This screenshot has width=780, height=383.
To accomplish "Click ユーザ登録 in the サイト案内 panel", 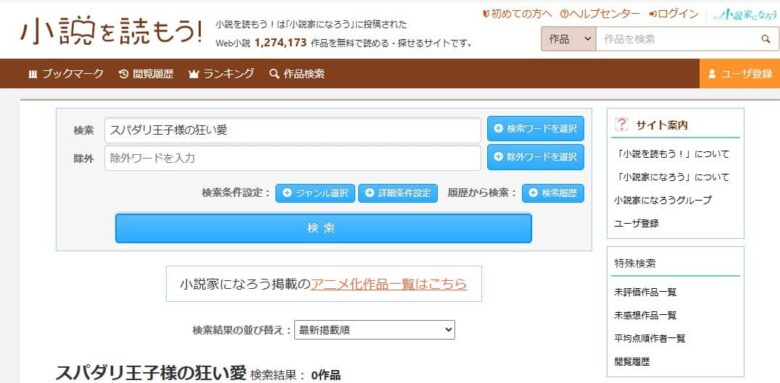I will 636,223.
